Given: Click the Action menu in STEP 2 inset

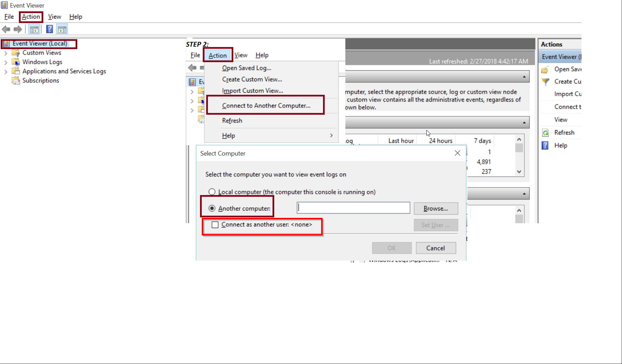Looking at the screenshot, I should [218, 55].
